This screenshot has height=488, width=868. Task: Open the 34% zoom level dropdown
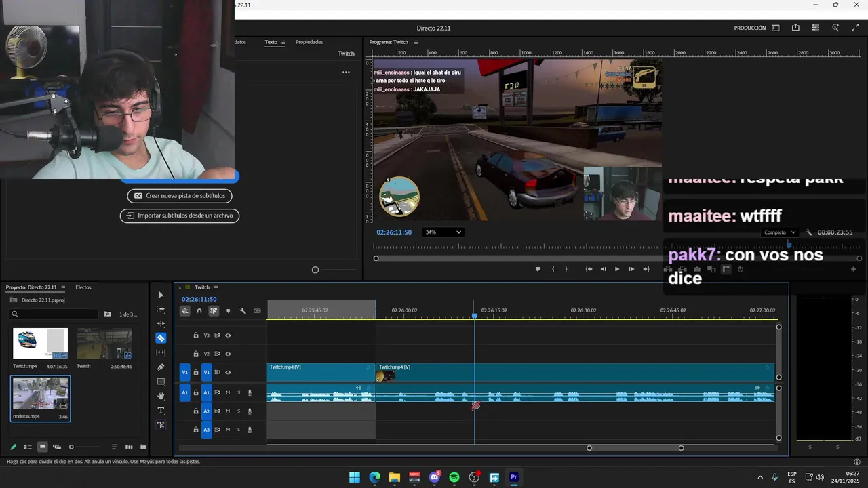coord(443,232)
